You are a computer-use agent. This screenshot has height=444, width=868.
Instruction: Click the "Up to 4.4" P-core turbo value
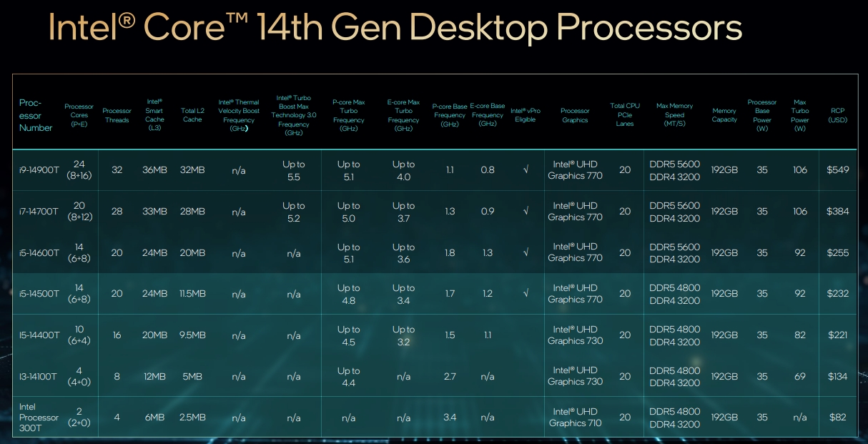point(348,377)
